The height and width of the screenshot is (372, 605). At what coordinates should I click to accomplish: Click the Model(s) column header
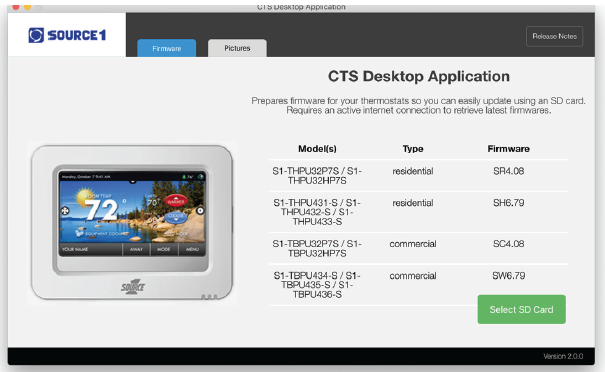pos(317,149)
